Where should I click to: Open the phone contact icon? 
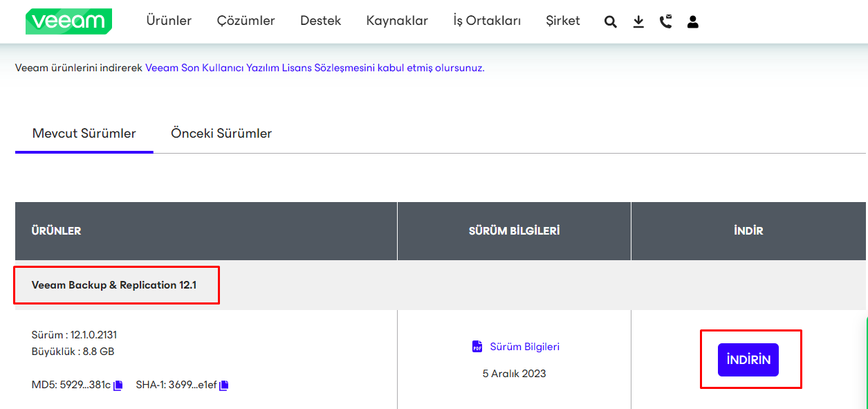(x=665, y=22)
